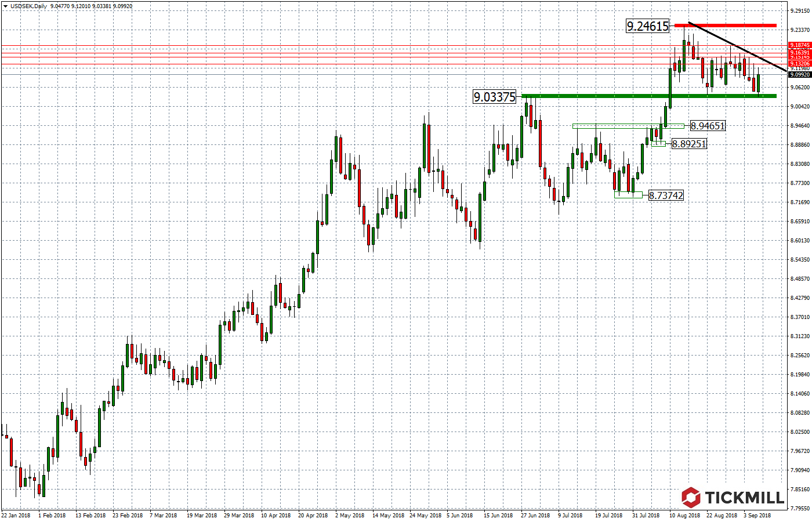
Task: Click the 19 Mar 2018 date label
Action: point(202,515)
